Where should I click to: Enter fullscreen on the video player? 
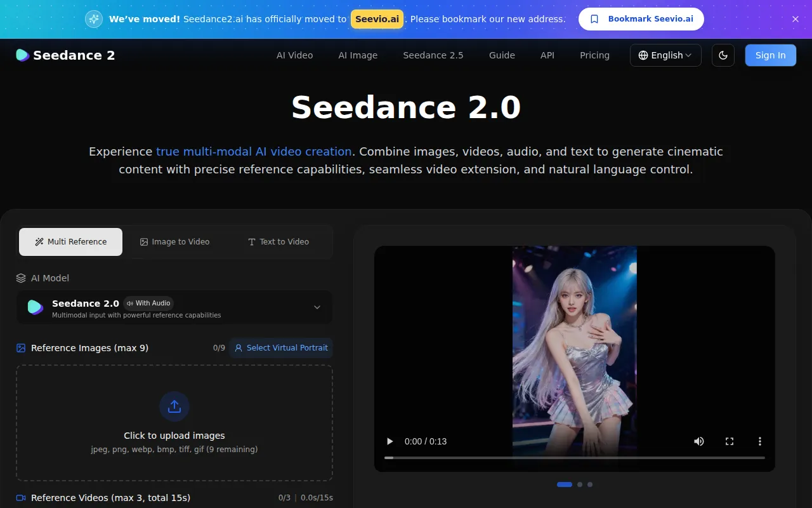pyautogui.click(x=730, y=441)
